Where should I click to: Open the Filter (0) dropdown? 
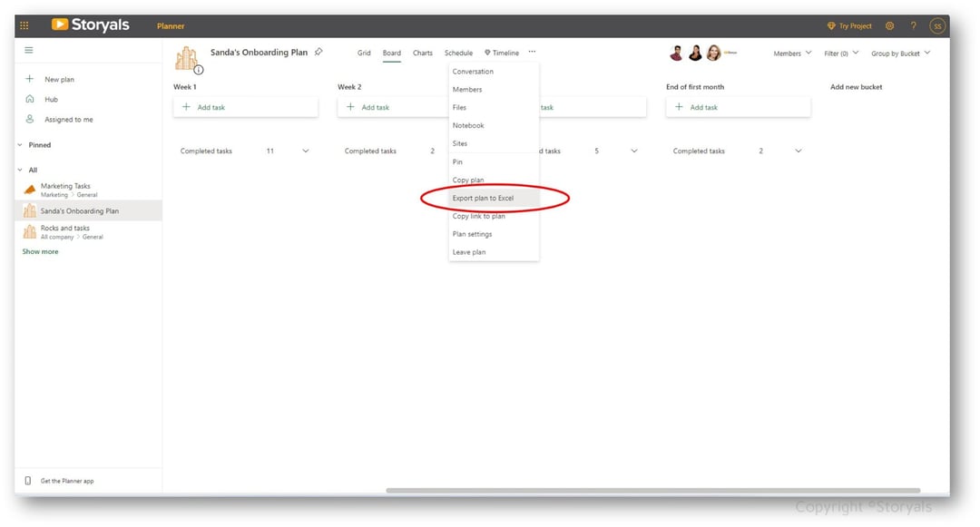pos(841,54)
